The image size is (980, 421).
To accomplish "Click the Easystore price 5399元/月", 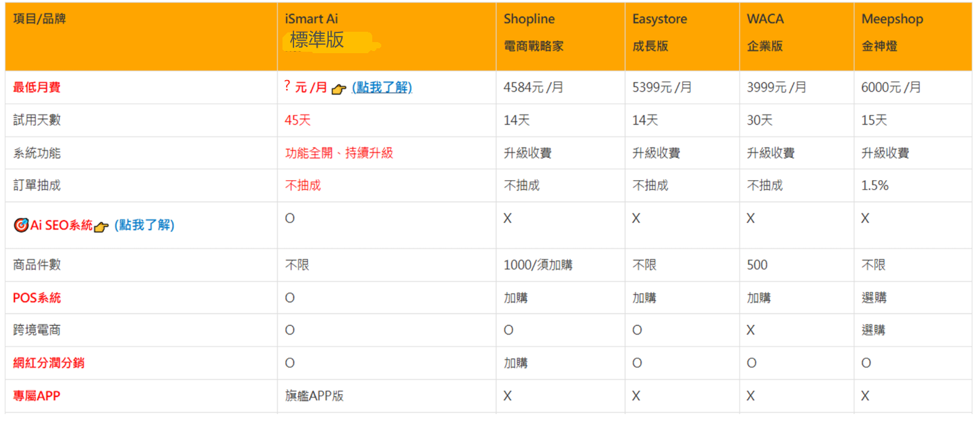I will tap(662, 88).
